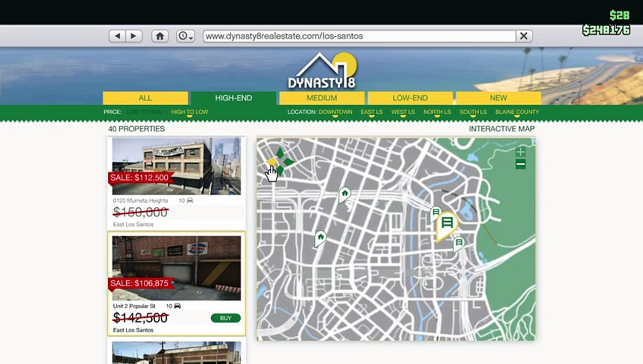Viewport: 643px width, 364px height.
Task: Switch to the ALL properties tab
Action: (145, 98)
